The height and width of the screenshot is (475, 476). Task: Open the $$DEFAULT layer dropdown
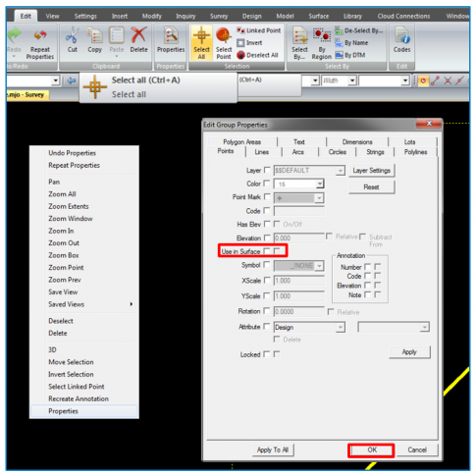pyautogui.click(x=341, y=171)
